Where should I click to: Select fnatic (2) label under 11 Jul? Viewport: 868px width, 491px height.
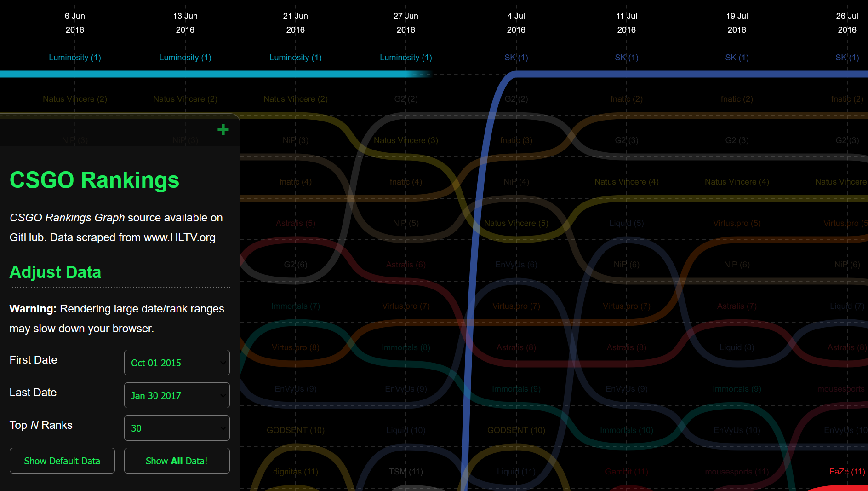[x=627, y=99]
